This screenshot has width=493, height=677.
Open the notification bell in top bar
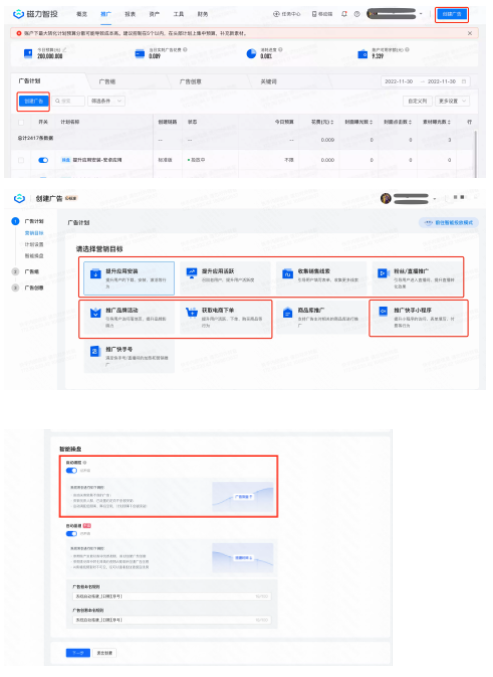344,14
